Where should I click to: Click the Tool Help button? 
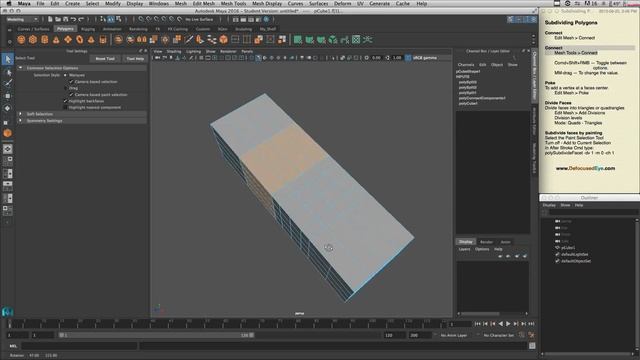click(x=135, y=59)
